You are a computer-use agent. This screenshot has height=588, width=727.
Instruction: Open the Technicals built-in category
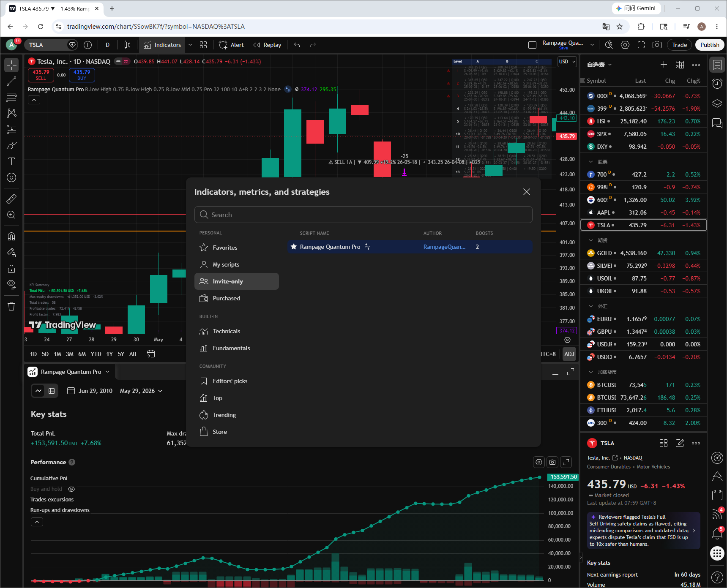coord(237,331)
